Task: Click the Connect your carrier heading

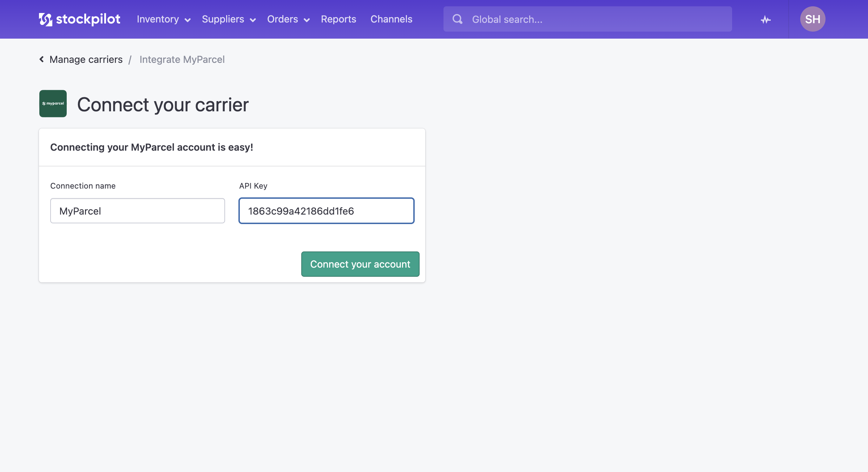Action: [x=163, y=105]
